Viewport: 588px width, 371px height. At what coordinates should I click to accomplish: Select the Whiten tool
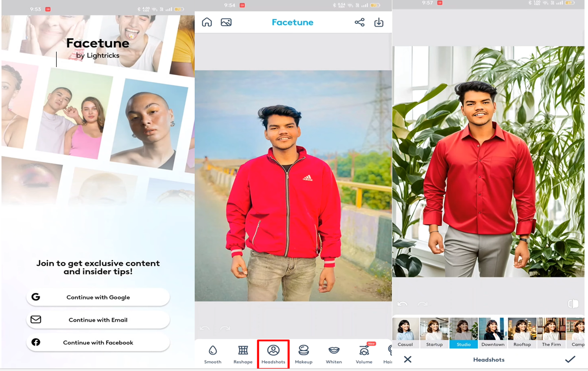pyautogui.click(x=334, y=354)
